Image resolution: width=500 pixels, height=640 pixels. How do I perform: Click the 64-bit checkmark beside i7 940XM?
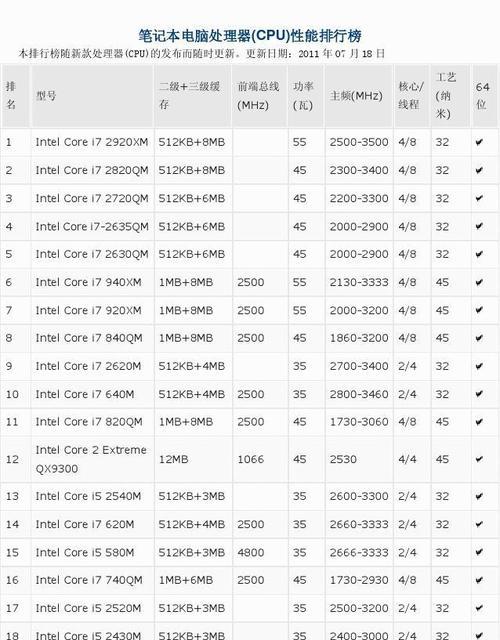pos(479,282)
